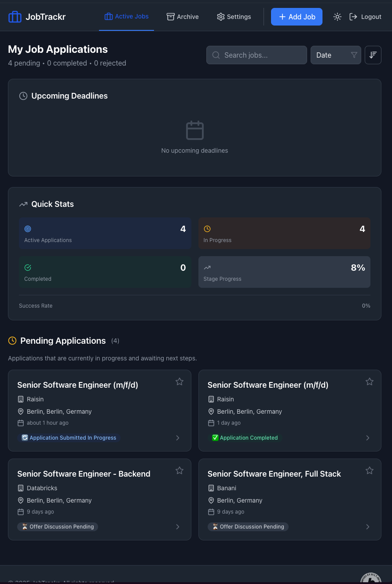The width and height of the screenshot is (392, 584).
Task: Click the sort order icon button
Action: [x=373, y=55]
